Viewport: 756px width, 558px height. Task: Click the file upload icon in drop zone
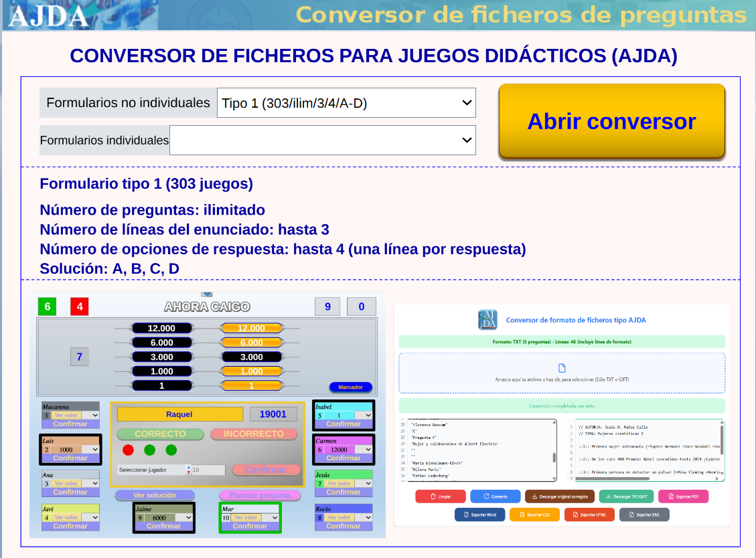click(x=562, y=368)
